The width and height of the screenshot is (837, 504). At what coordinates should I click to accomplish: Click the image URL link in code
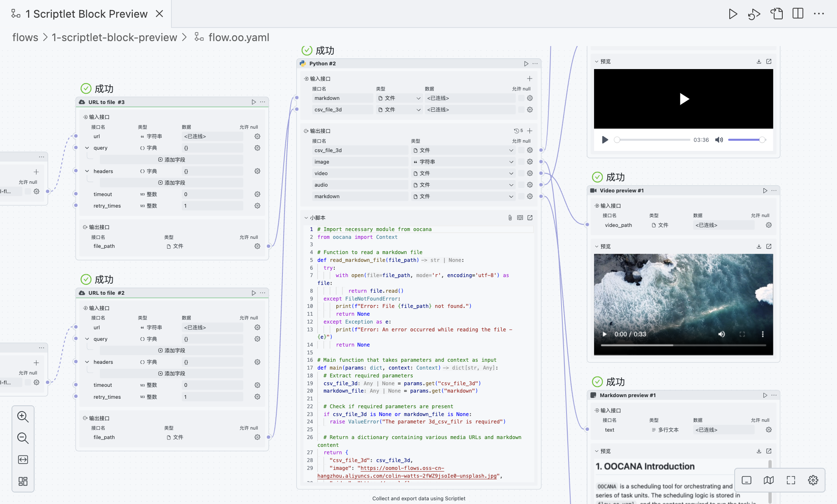pos(402,468)
